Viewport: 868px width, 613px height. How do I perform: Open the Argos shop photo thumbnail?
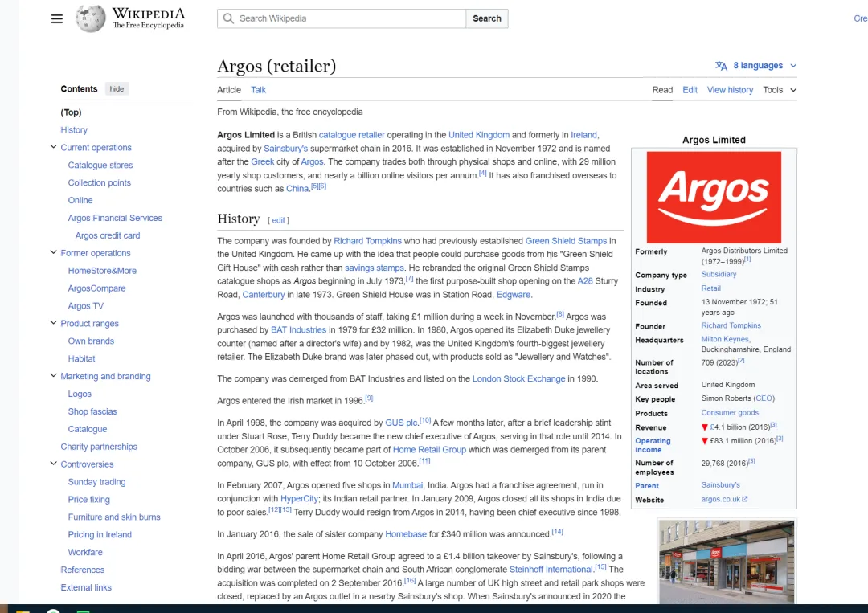(727, 561)
